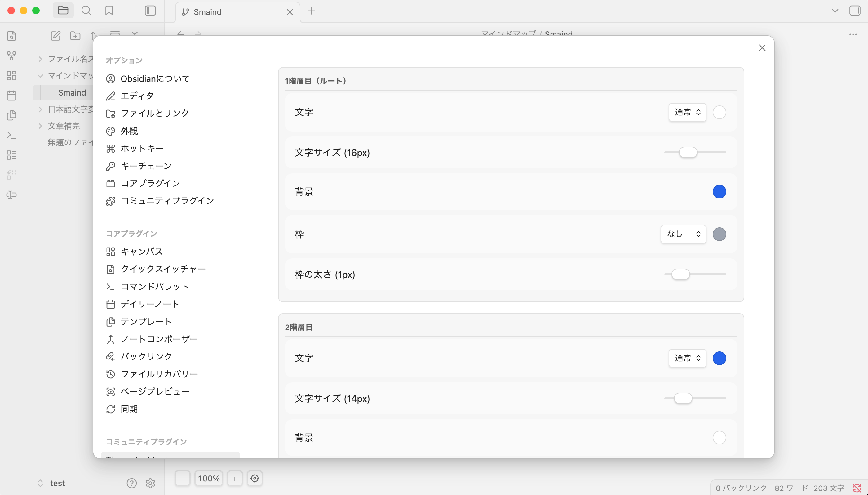Click the new folder icon
Screen dimensions: 868x495
click(75, 36)
